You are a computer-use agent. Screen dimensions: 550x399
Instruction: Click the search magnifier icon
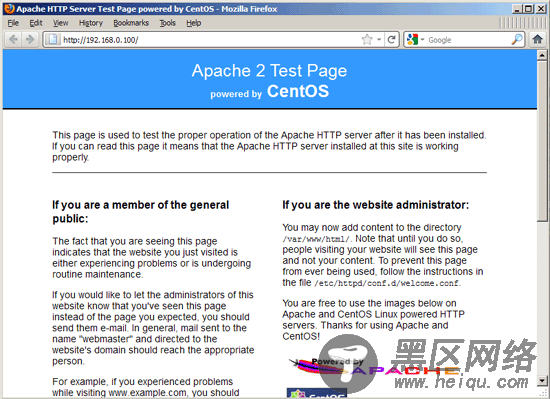click(517, 39)
